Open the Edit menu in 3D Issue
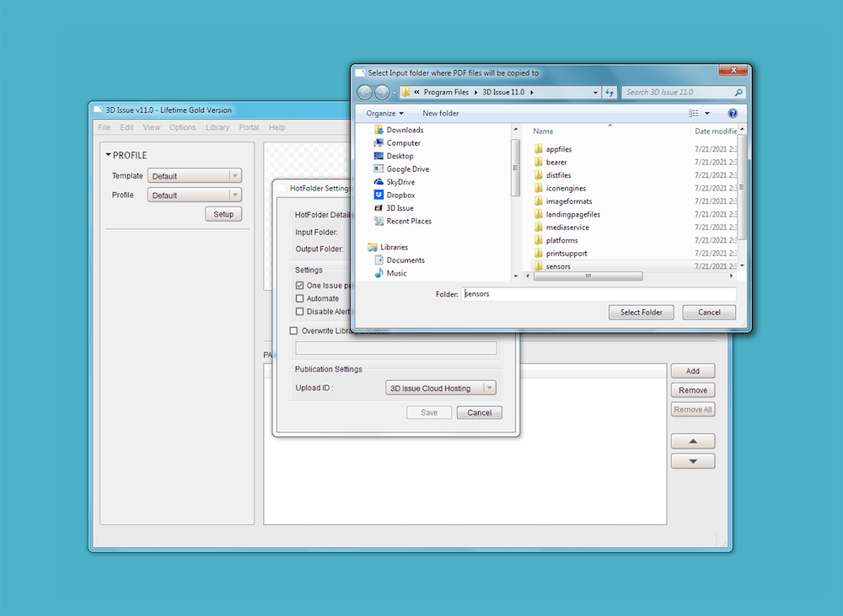The width and height of the screenshot is (843, 616). [126, 127]
